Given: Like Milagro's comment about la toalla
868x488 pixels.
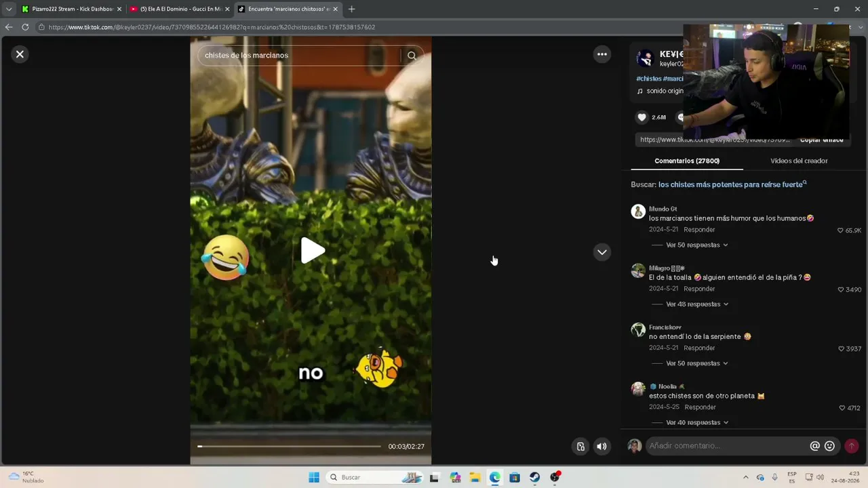Looking at the screenshot, I should (842, 289).
